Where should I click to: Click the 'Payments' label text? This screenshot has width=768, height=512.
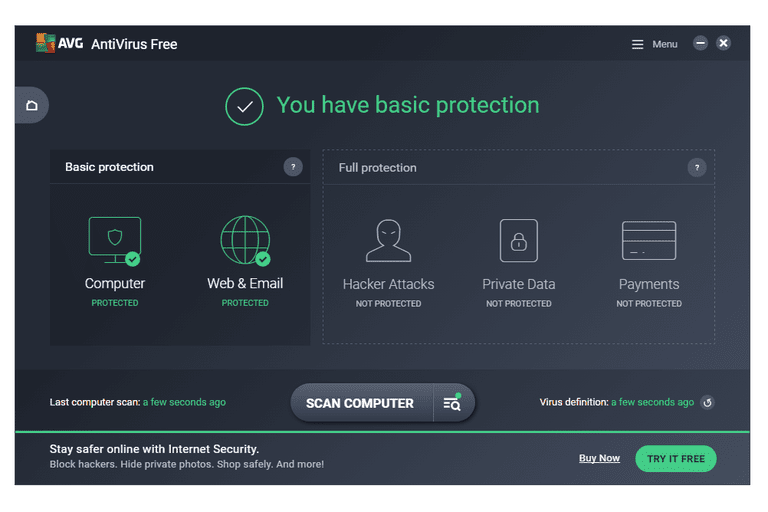point(649,284)
